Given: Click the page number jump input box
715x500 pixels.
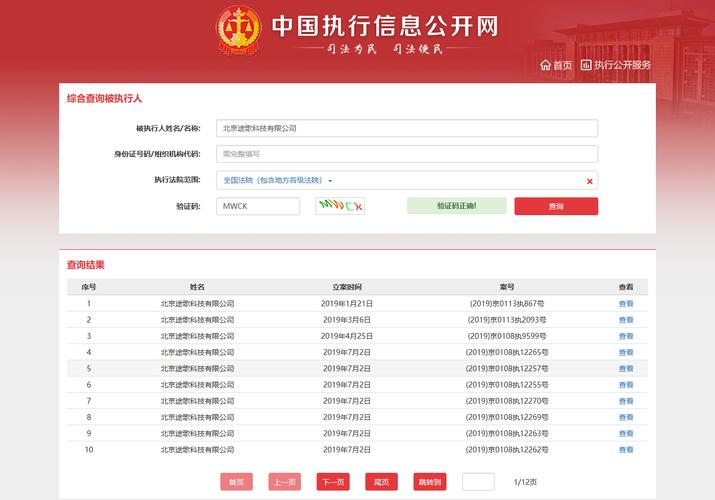Looking at the screenshot, I should tap(478, 482).
